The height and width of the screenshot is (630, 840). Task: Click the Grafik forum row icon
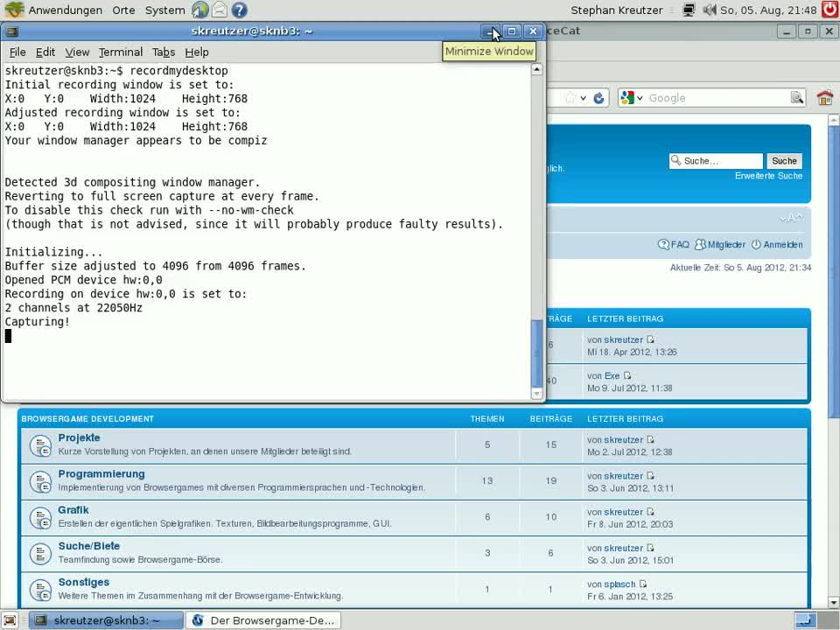click(x=40, y=517)
